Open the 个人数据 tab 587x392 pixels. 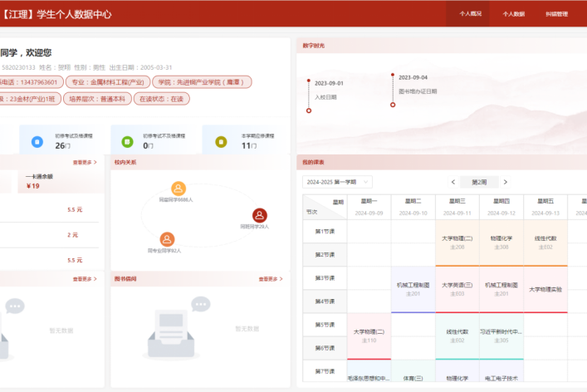tap(513, 14)
